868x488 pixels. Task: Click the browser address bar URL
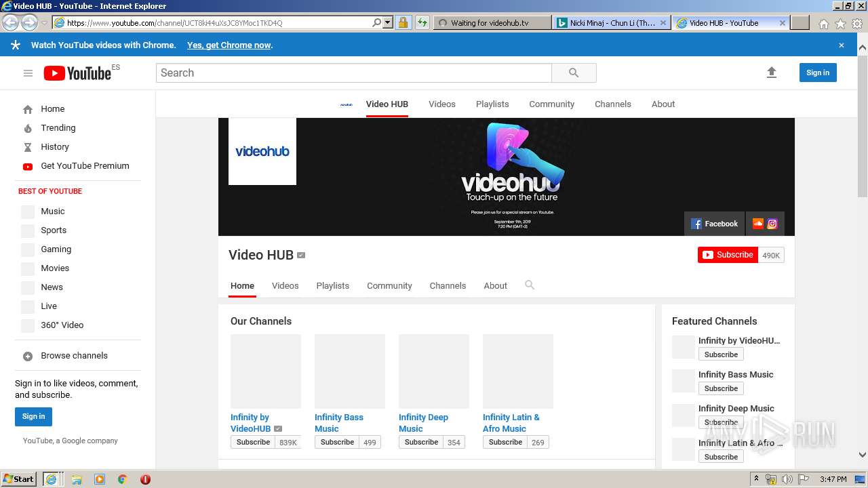pyautogui.click(x=175, y=23)
